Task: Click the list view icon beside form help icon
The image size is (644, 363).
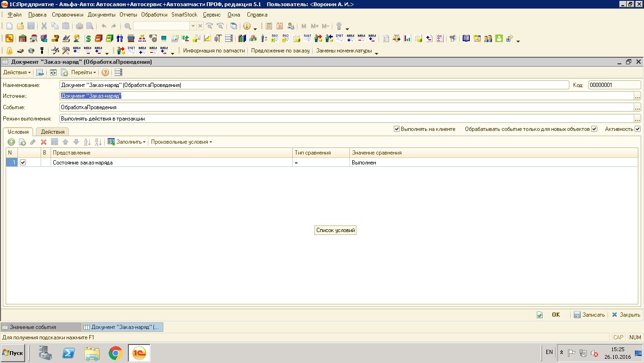Action: pyautogui.click(x=118, y=72)
